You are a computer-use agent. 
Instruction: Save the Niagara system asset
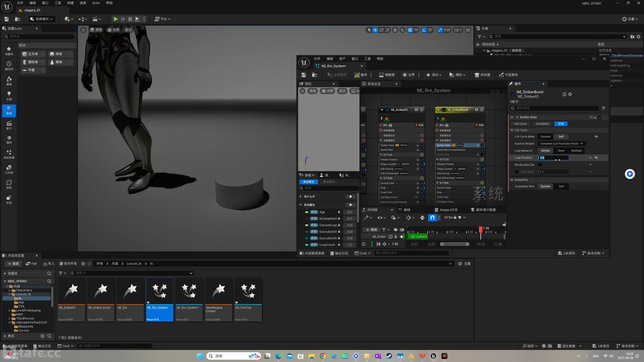[304, 75]
